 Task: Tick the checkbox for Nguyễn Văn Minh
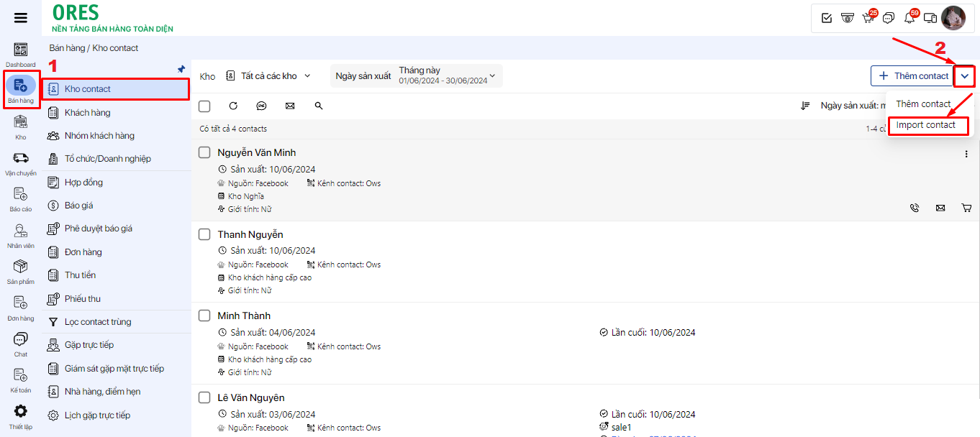tap(204, 152)
